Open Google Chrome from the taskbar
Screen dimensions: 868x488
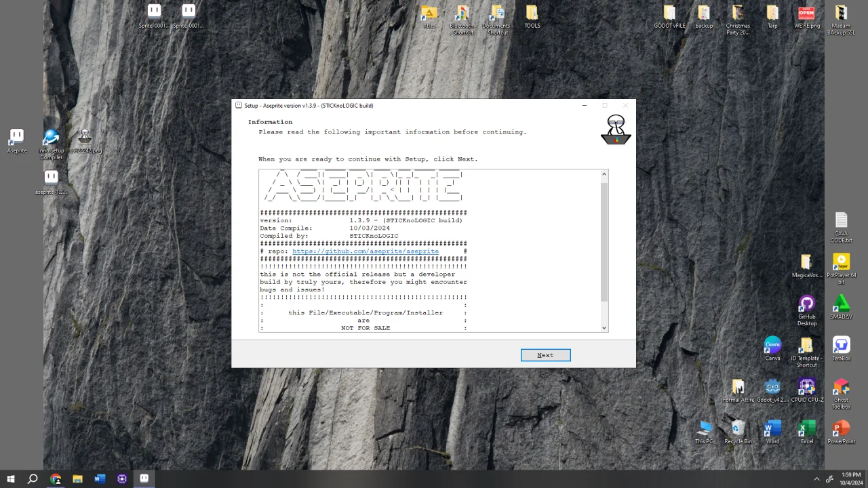coord(56,479)
